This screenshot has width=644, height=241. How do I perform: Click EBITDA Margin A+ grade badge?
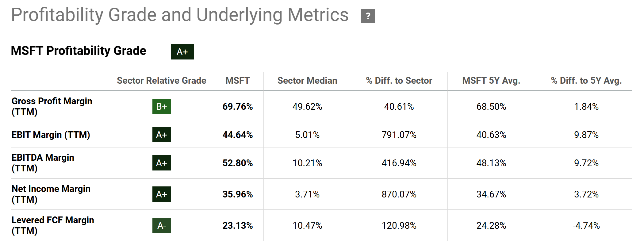coord(162,163)
